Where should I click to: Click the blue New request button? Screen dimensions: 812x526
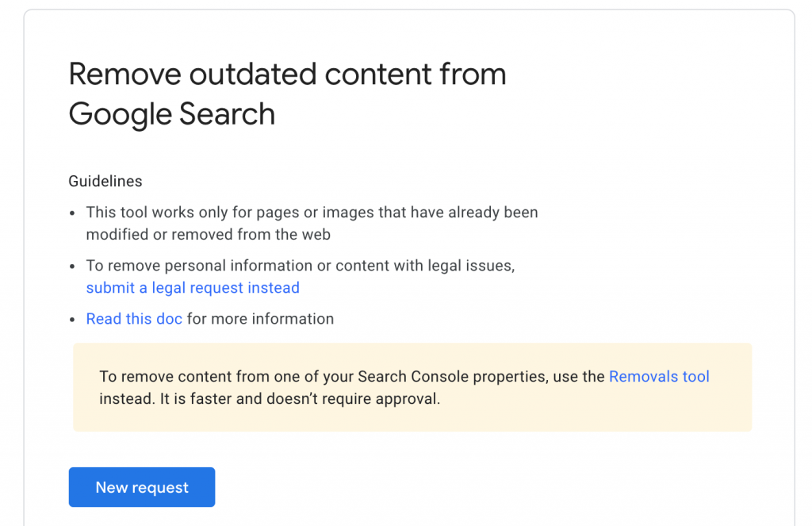141,486
